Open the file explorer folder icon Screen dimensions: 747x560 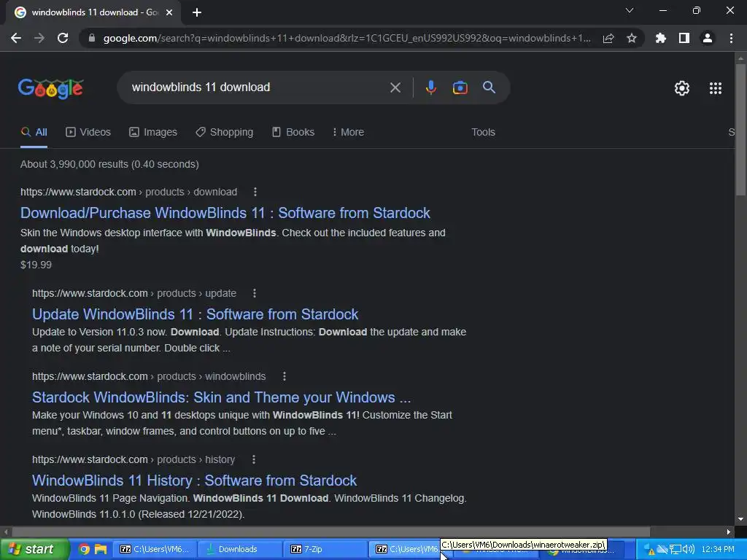point(101,549)
